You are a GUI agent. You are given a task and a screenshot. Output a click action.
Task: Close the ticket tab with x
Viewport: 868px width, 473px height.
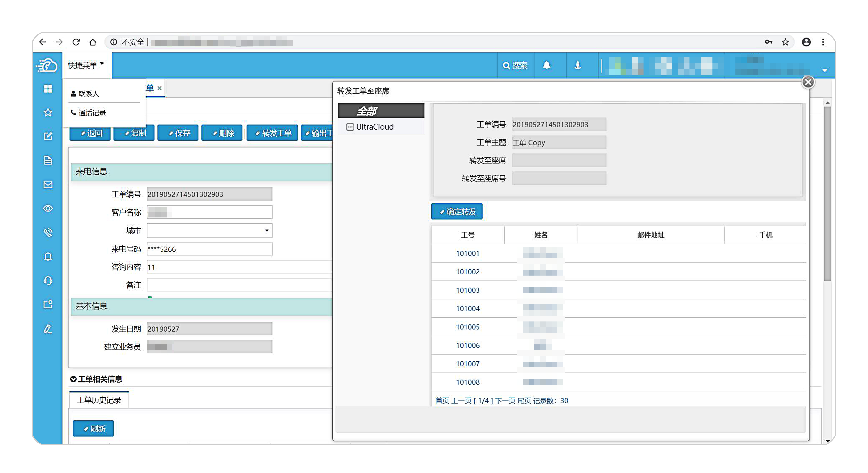(x=159, y=88)
